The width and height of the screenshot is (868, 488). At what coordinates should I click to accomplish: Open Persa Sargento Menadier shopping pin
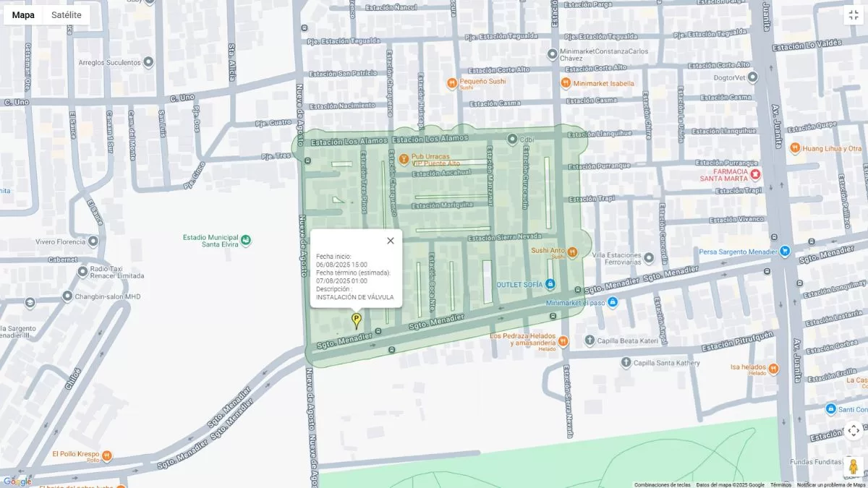[x=785, y=252]
